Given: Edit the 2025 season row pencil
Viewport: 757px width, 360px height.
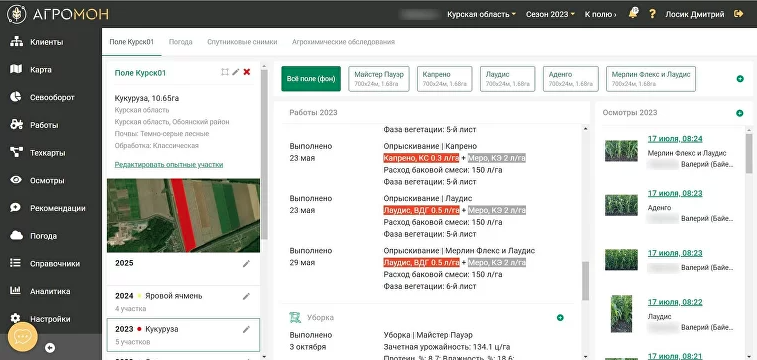Looking at the screenshot, I should tap(246, 263).
